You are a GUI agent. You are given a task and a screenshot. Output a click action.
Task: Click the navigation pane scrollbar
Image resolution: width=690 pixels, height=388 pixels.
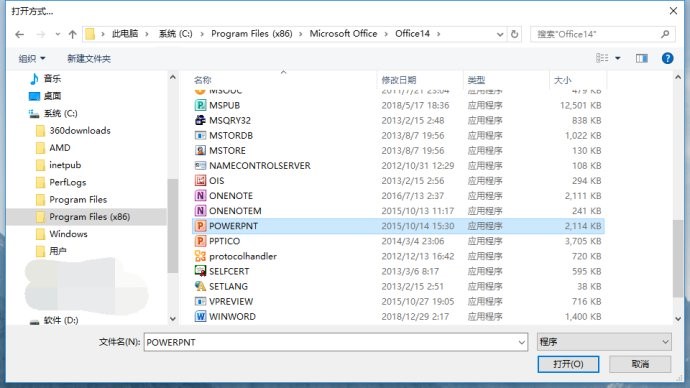pyautogui.click(x=172, y=226)
